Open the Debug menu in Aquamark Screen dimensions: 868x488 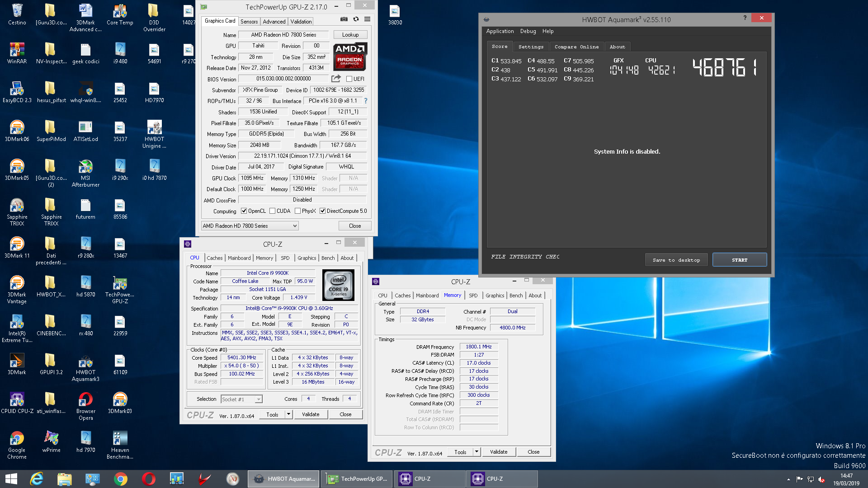point(528,31)
